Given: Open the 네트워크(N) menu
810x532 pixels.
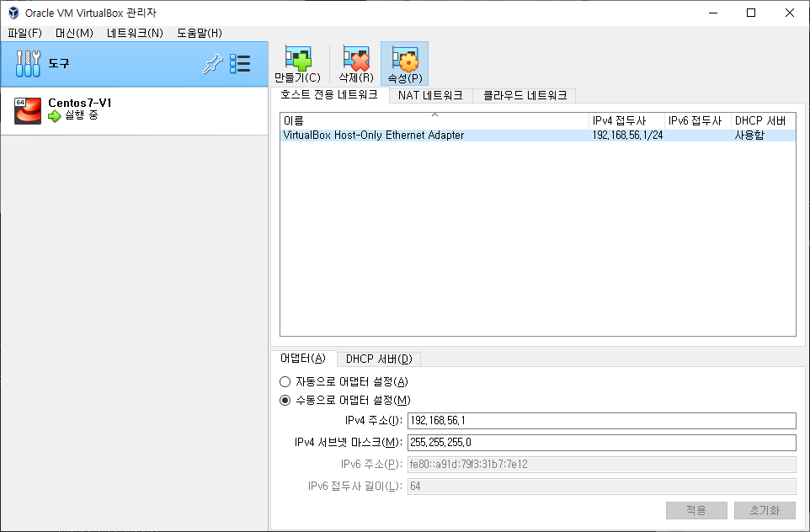Looking at the screenshot, I should click(135, 33).
